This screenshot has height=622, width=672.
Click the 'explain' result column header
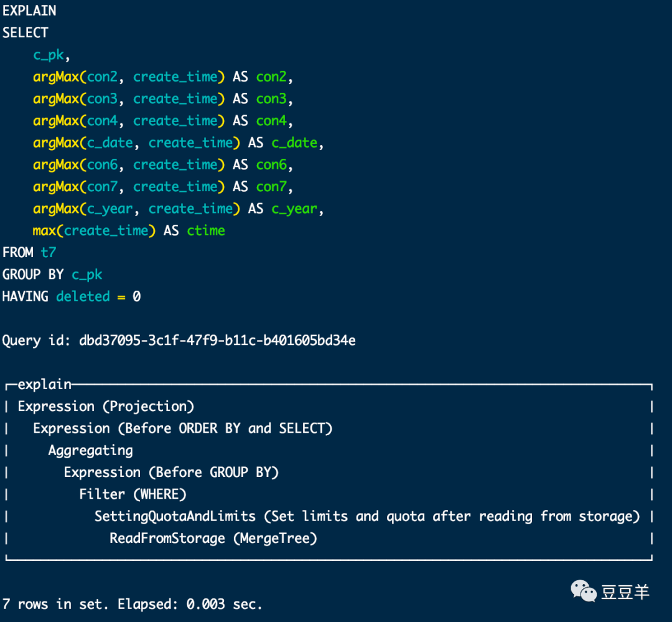pyautogui.click(x=44, y=385)
